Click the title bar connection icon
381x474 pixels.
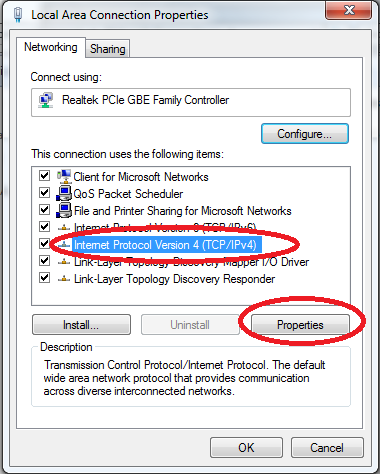click(18, 15)
